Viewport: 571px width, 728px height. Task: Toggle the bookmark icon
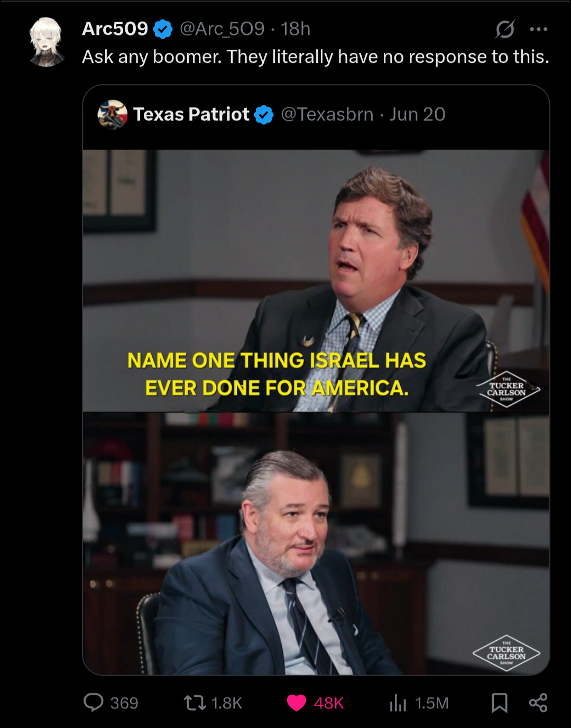tap(500, 703)
